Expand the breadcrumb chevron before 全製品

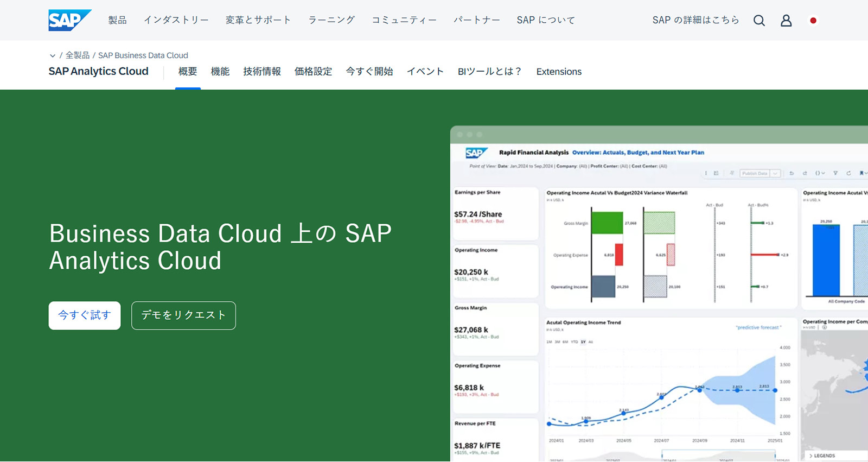[x=53, y=55]
